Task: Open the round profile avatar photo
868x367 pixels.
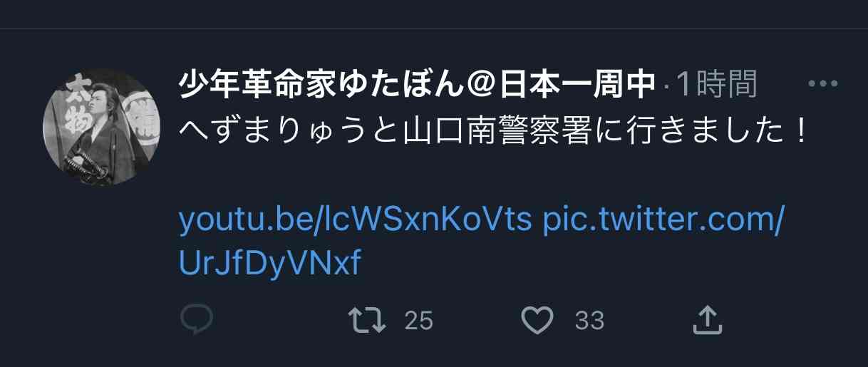Action: pos(102,127)
